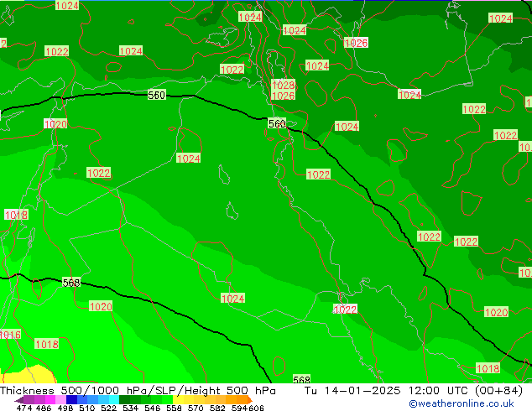532x411 pixels.
Task: Click the 1020 label at lower right
Action: tap(496, 312)
